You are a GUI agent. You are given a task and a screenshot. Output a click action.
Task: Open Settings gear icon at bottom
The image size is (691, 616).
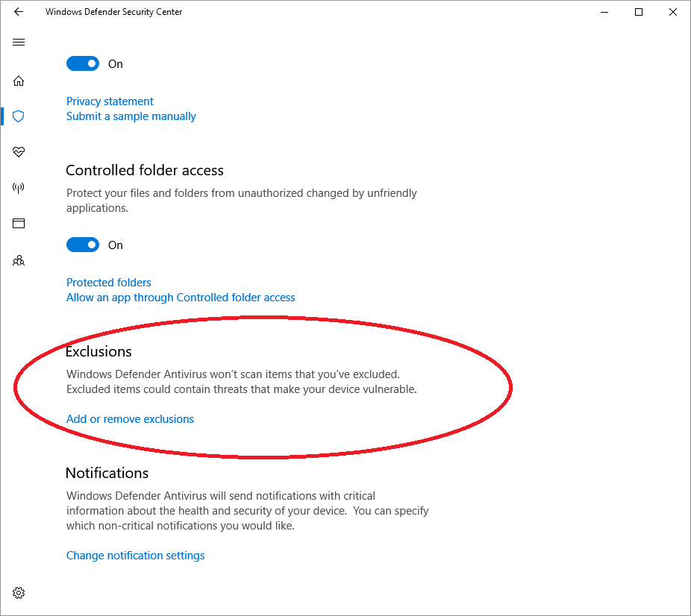pos(19,593)
